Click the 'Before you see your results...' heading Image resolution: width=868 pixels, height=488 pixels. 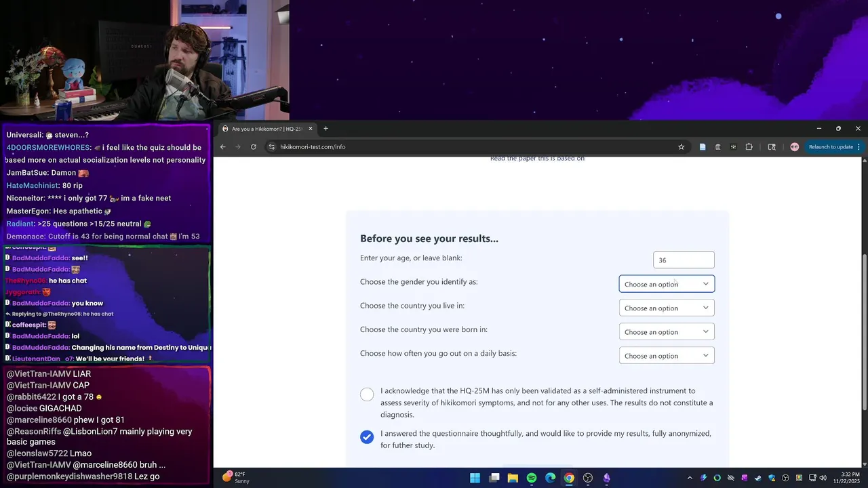pos(429,239)
